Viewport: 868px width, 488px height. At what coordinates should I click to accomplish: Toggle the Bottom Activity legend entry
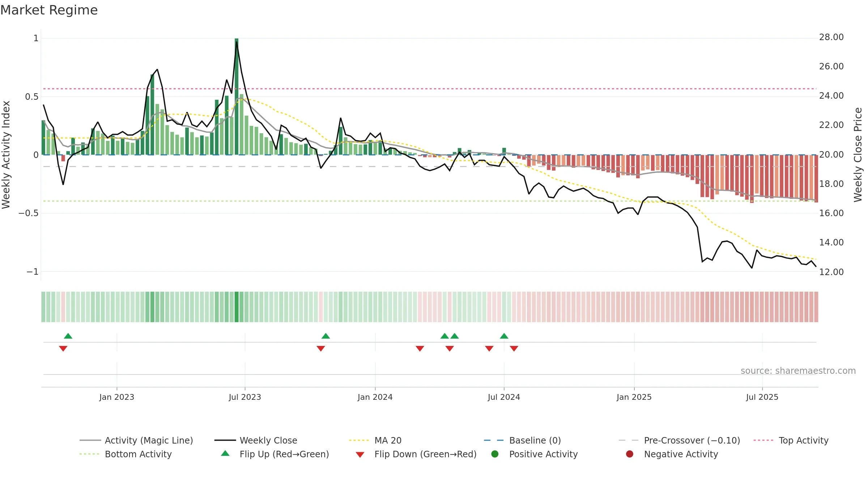125,454
